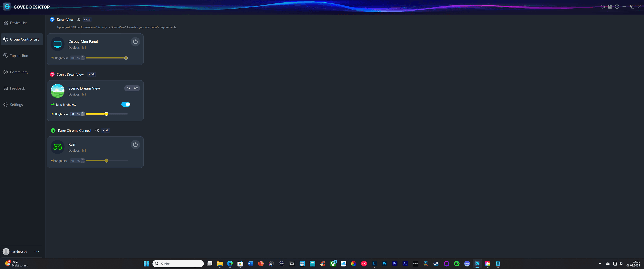Open Adobe Audition from the taskbar
644x269 pixels.
click(405, 264)
